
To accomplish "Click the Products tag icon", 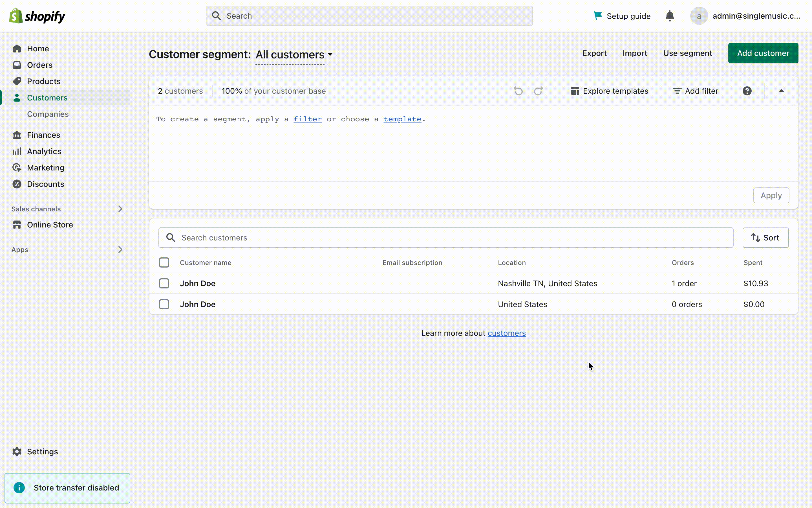I will tap(17, 81).
